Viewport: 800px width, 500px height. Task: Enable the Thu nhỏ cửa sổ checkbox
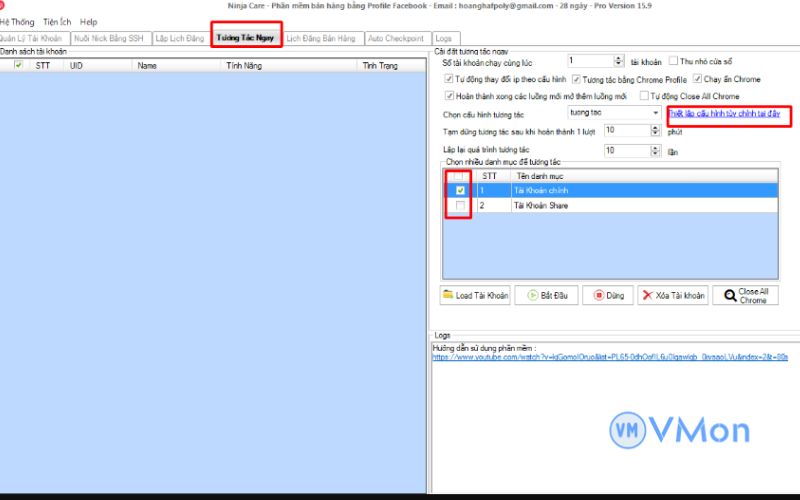pyautogui.click(x=673, y=62)
